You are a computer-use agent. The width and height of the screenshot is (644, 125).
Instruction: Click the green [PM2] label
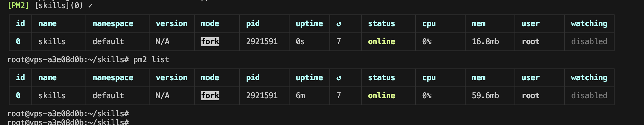pyautogui.click(x=18, y=6)
